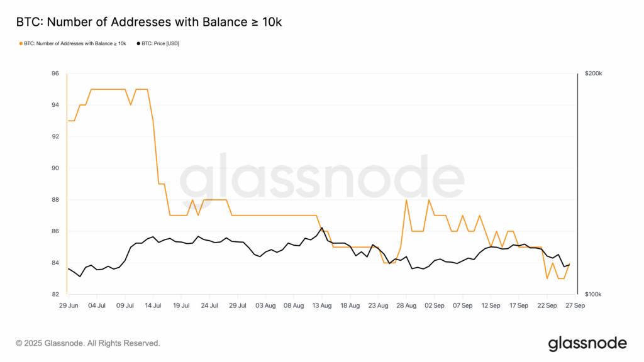Select the '13 Aug' x-axis date label
Screen dimensions: 644x362
click(322, 305)
